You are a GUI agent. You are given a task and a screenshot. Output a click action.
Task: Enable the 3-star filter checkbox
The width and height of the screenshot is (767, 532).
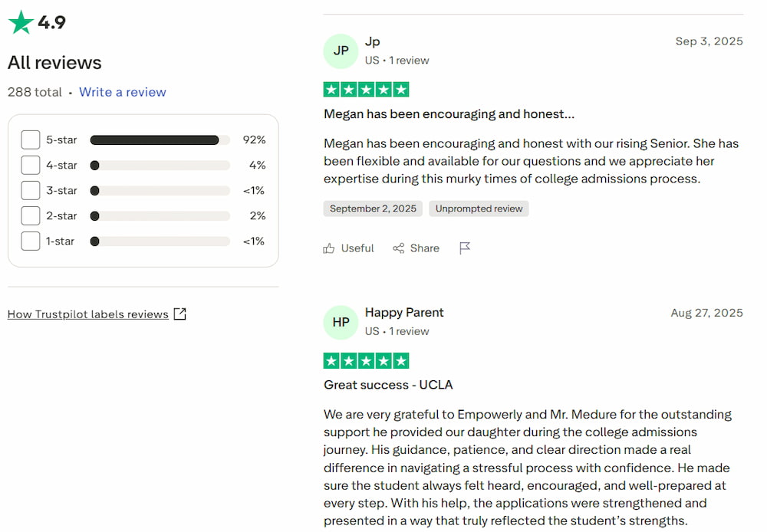(x=31, y=191)
